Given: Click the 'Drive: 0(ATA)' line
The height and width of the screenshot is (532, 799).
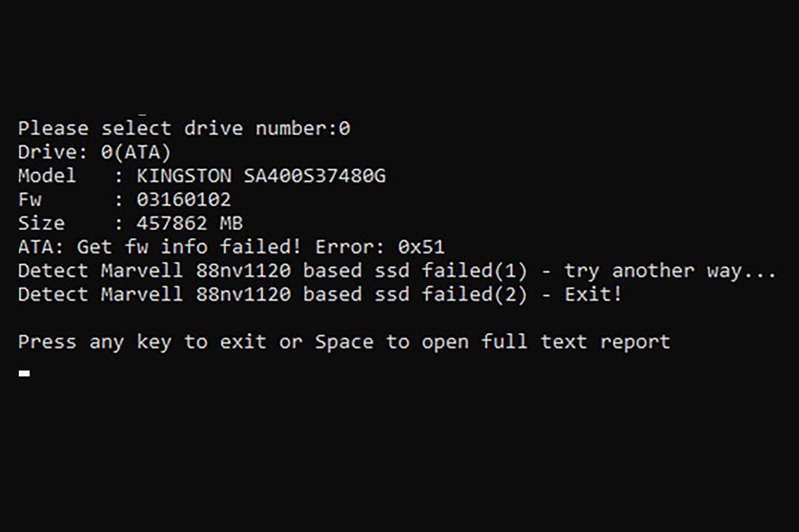Looking at the screenshot, I should click(94, 152).
